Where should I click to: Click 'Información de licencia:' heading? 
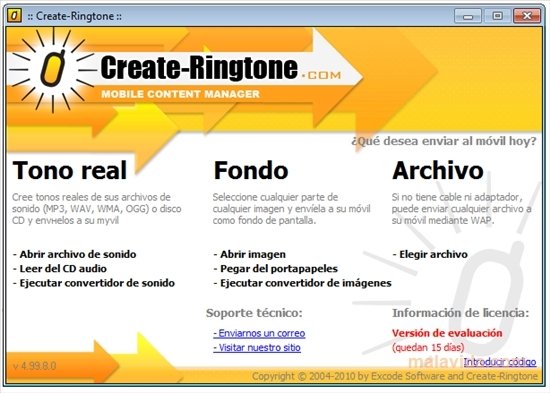461,313
